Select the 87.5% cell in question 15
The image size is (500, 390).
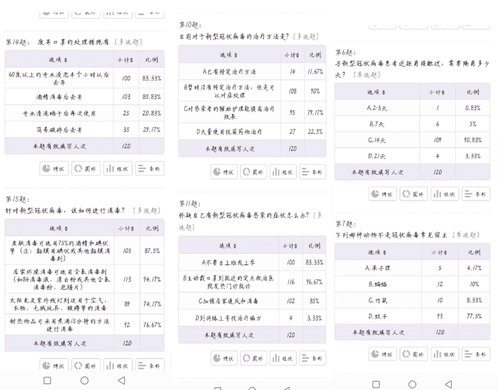click(152, 251)
